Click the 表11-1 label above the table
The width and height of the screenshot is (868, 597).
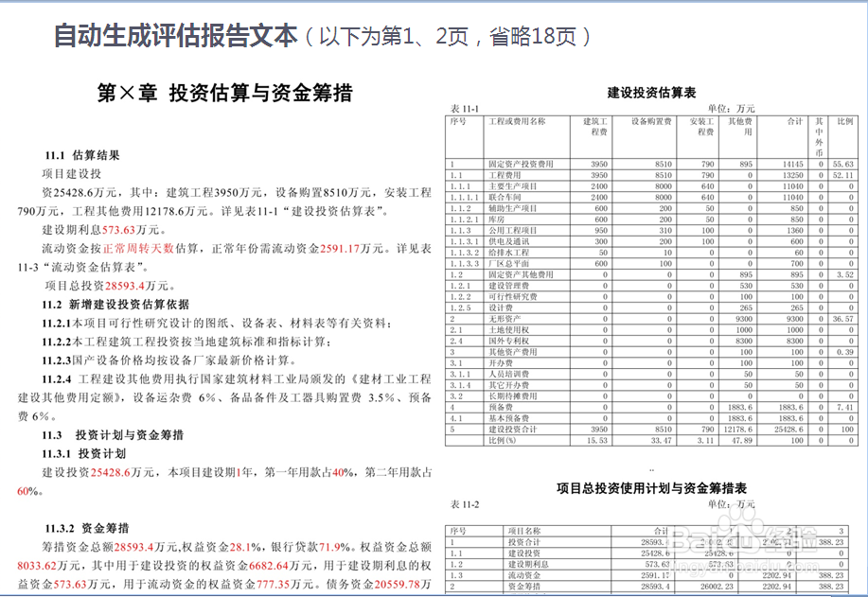coord(465,109)
